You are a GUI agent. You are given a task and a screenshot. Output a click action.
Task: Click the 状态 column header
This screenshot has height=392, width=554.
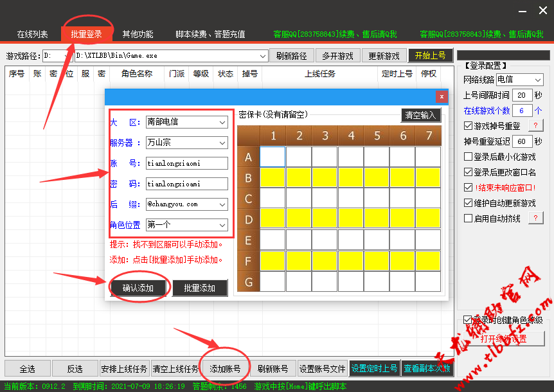point(226,73)
